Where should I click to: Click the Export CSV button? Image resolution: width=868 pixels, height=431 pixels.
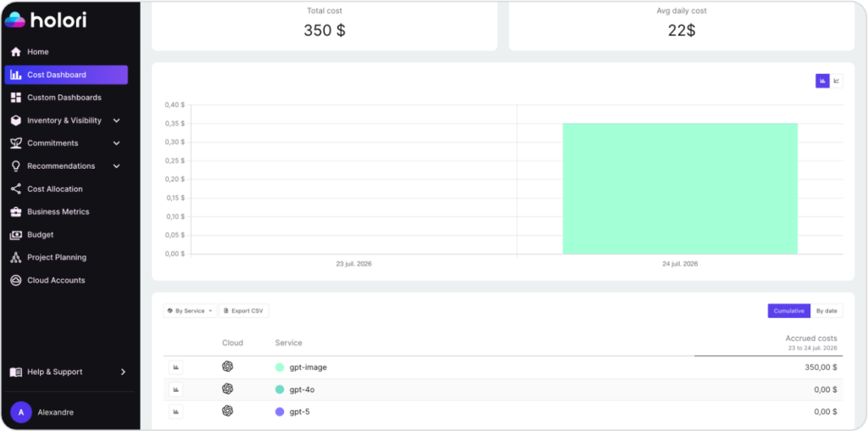243,311
